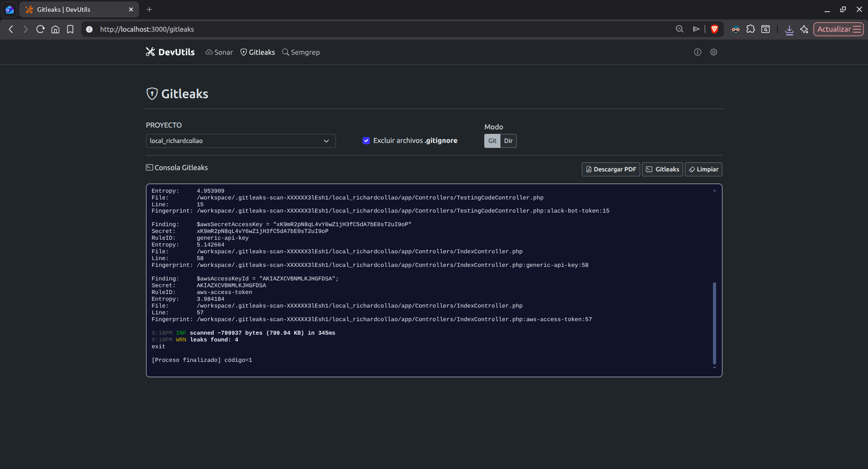
Task: Click the Actualizar browser update button
Action: (x=839, y=29)
